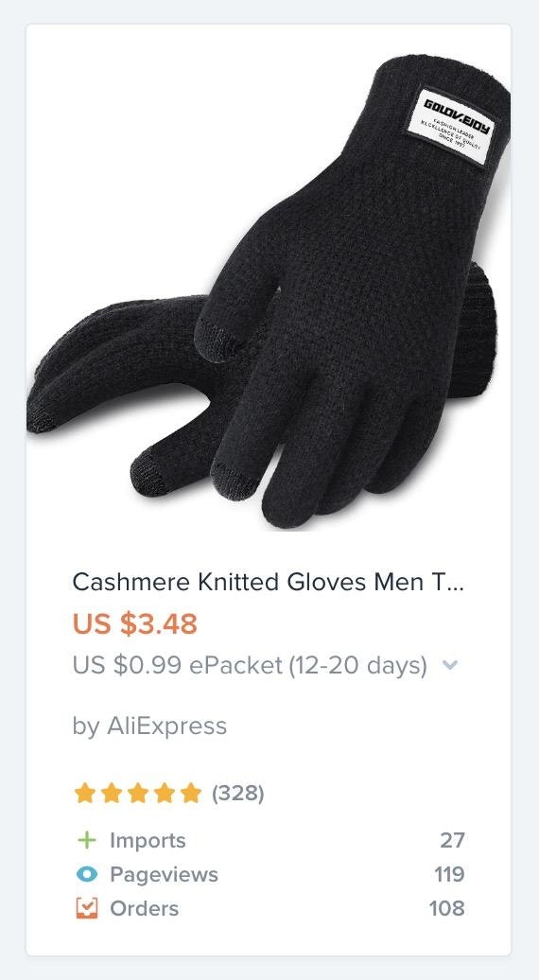Click the orange checkmark Orders icon
The image size is (539, 980).
tap(87, 908)
